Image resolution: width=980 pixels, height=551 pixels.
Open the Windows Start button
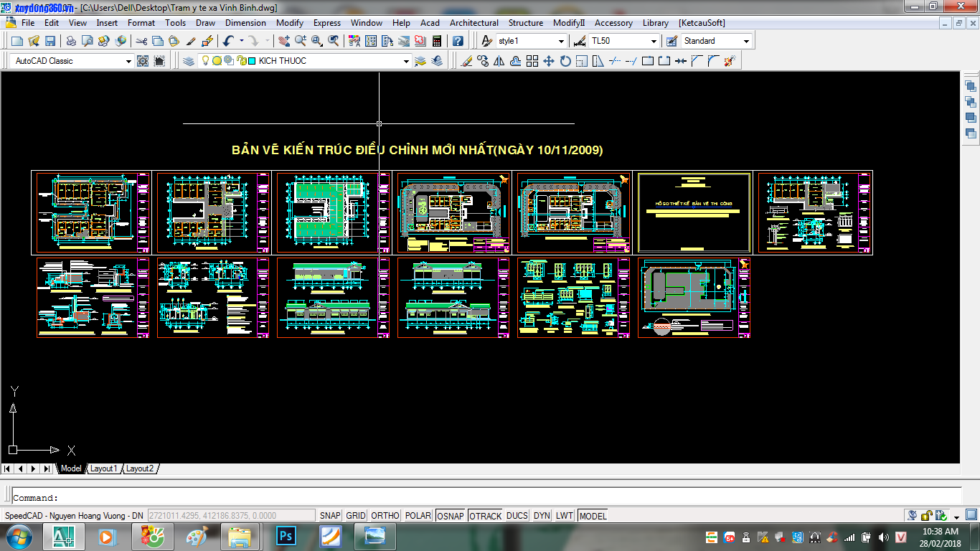(x=18, y=536)
